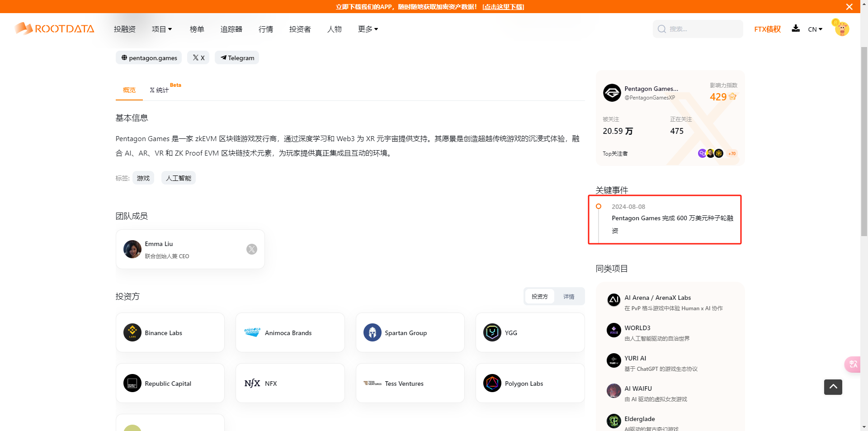Click the 429 influence index score
This screenshot has width=868, height=431.
(x=718, y=97)
